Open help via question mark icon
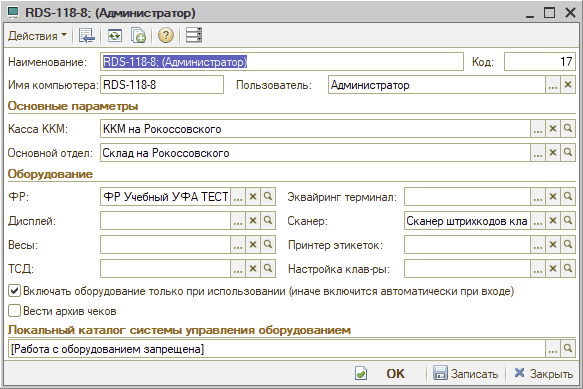 (x=165, y=36)
